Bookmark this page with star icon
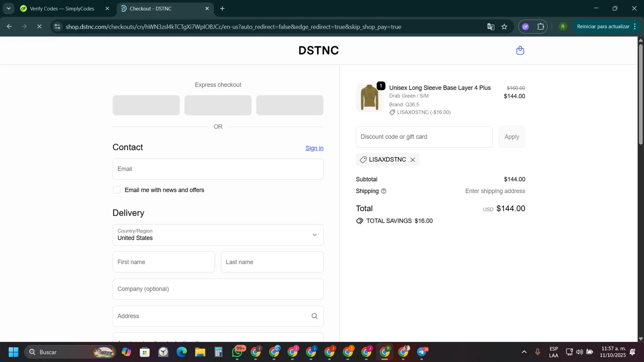The image size is (644, 362). coord(504,27)
